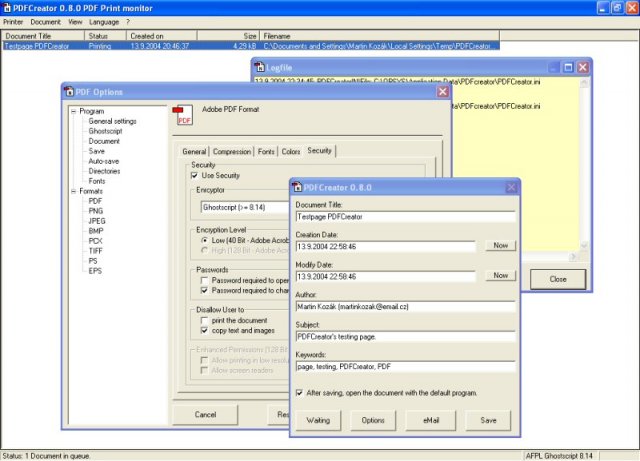Screen dimensions: 640x461
Task: Close the PDF Options window
Action: tap(442, 91)
